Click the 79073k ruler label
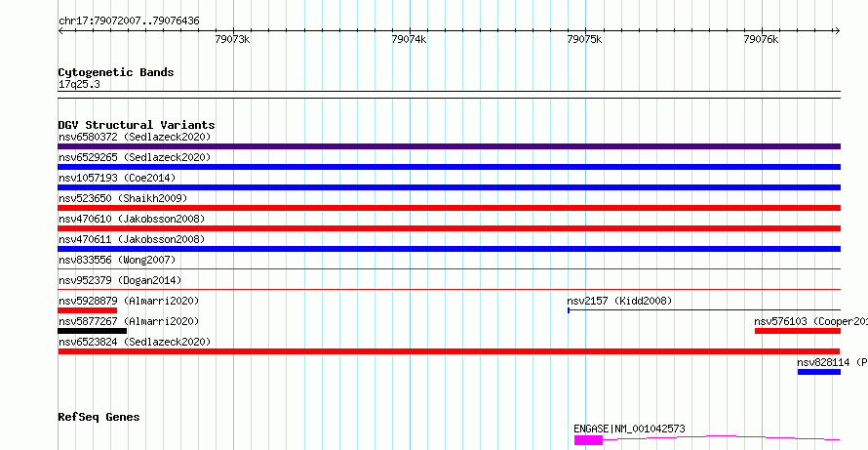Screen dimensions: 868x450 [x=233, y=39]
